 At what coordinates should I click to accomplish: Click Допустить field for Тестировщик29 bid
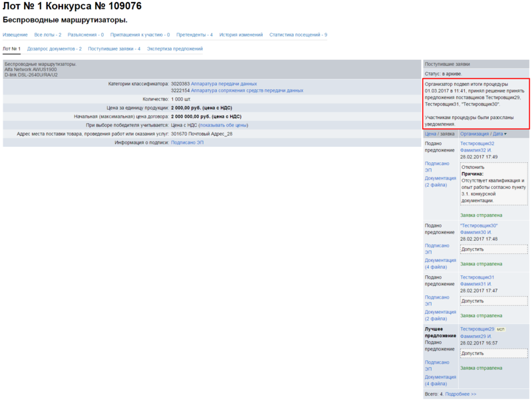[493, 353]
